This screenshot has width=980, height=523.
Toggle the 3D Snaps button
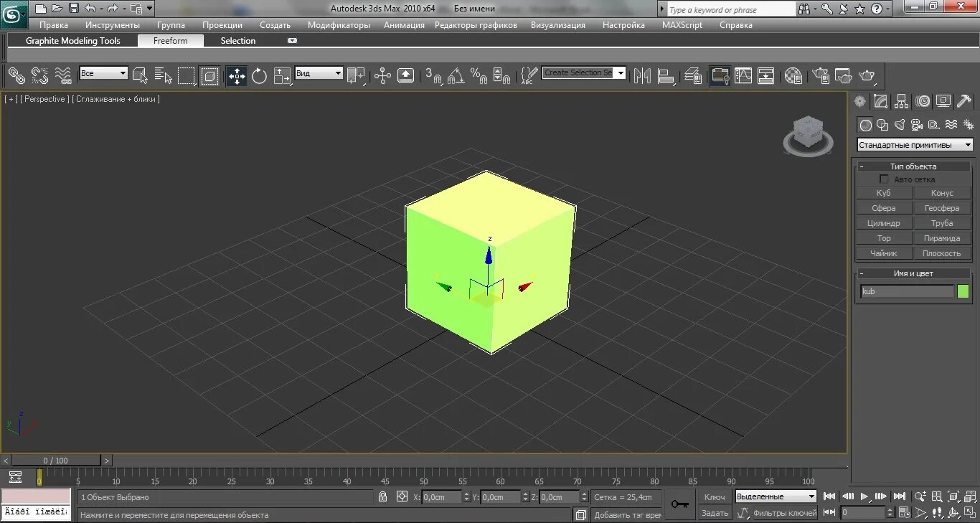tap(433, 75)
